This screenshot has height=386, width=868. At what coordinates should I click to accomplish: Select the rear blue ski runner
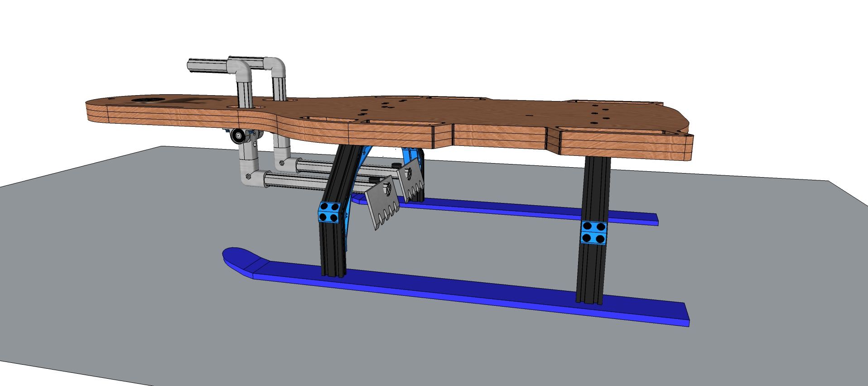[x=498, y=209]
